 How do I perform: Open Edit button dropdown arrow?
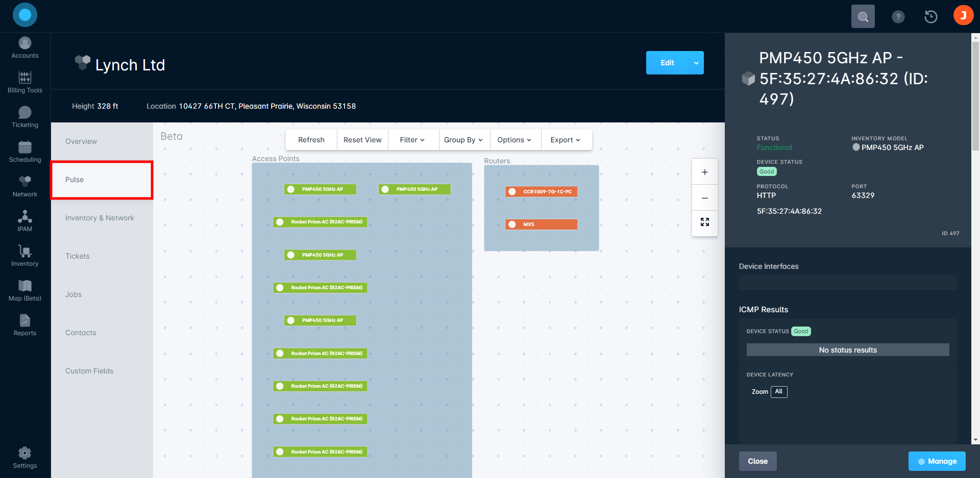pos(696,63)
